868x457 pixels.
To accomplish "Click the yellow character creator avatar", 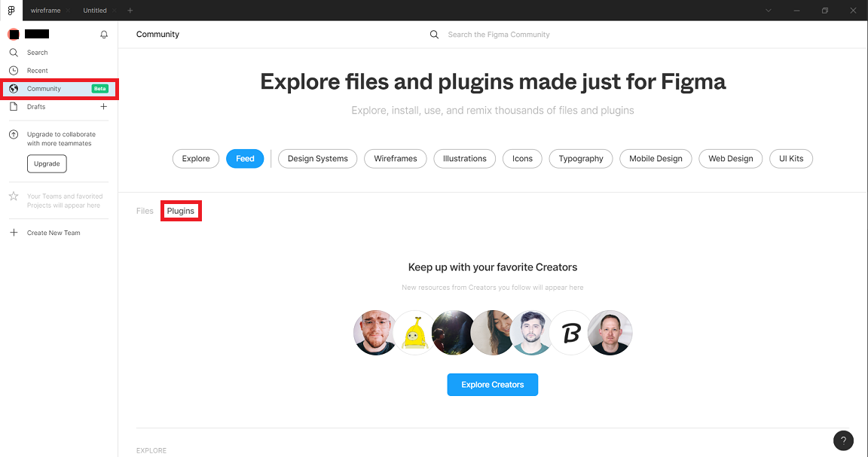I will (414, 332).
